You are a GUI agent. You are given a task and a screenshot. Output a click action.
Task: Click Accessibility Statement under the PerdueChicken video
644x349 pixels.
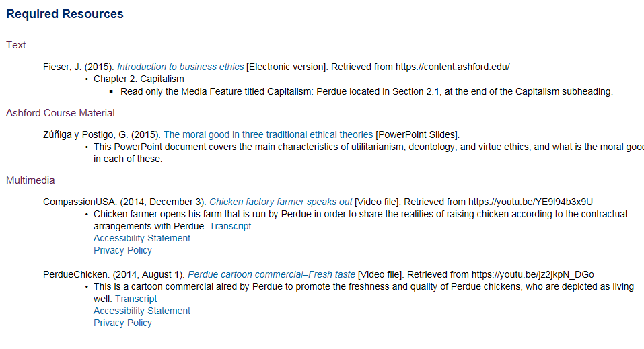click(x=142, y=311)
